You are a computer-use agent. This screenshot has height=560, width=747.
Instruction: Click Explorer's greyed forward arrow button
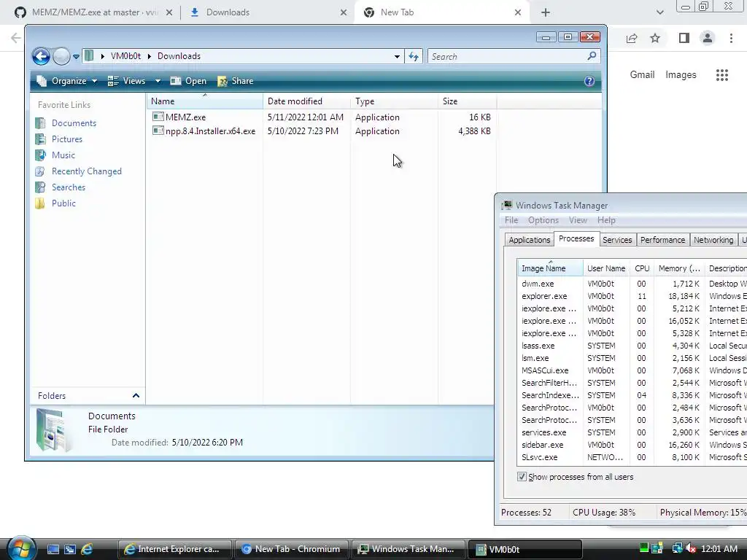click(x=61, y=56)
